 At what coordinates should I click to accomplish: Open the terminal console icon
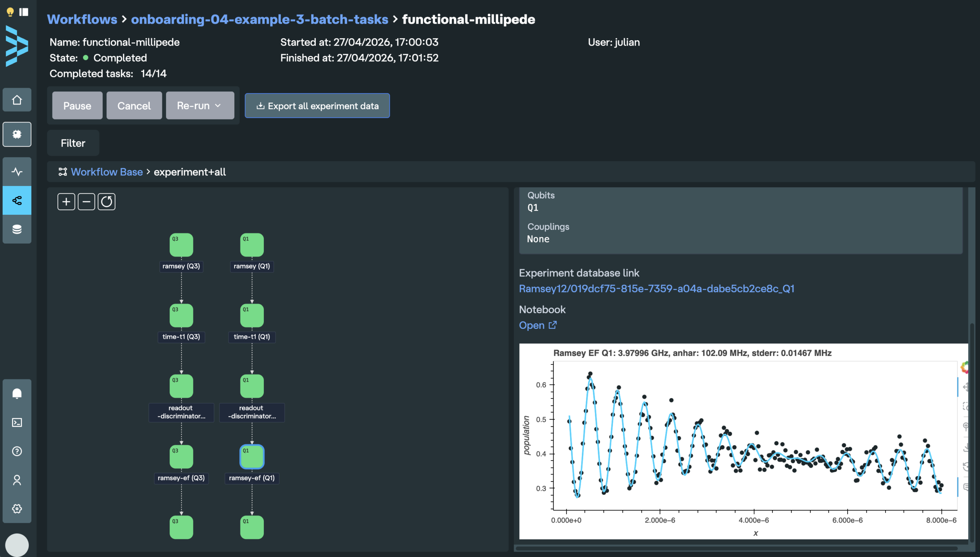tap(17, 422)
